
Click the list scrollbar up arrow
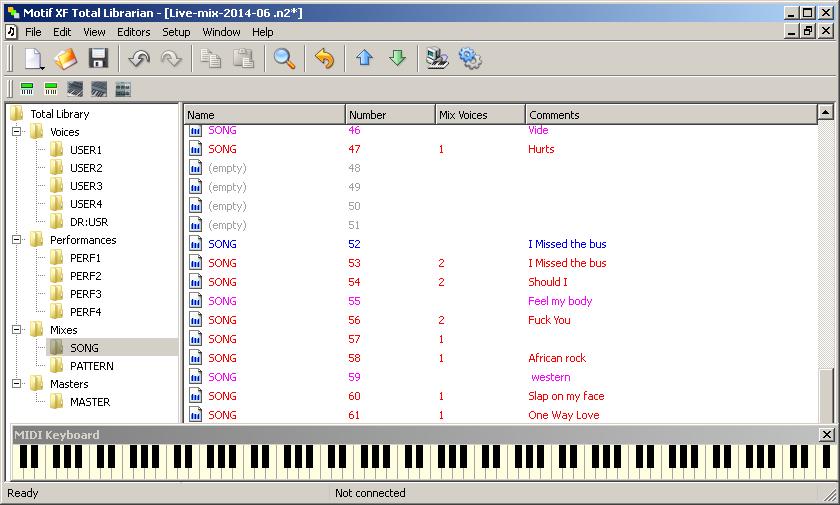(826, 112)
